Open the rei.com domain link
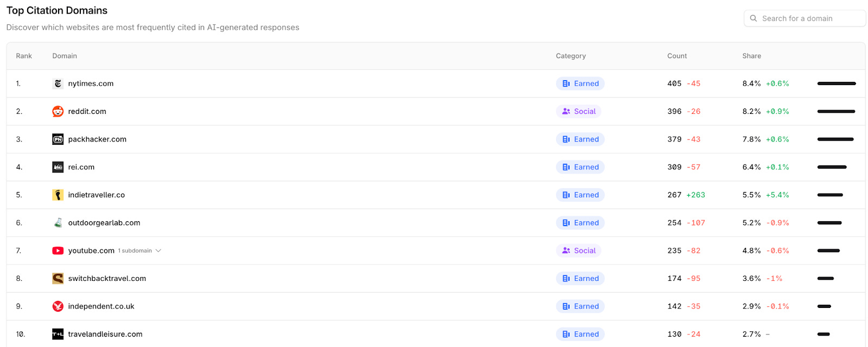The height and width of the screenshot is (347, 868). pos(81,167)
